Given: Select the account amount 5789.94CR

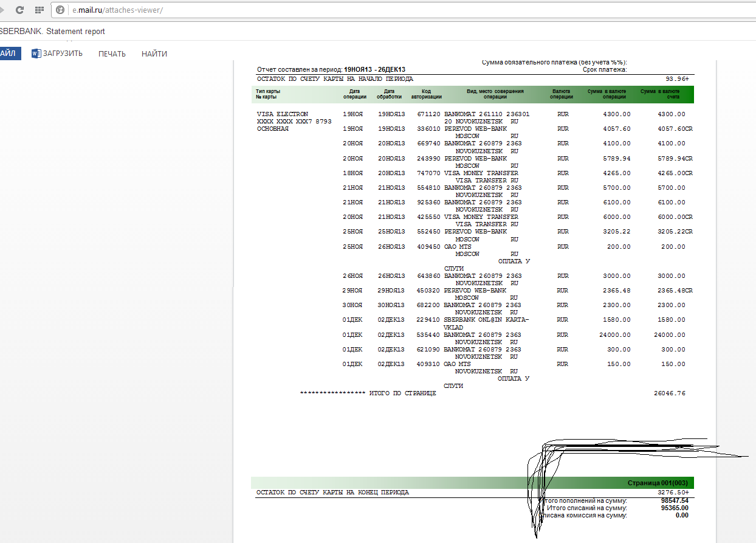Looking at the screenshot, I should point(675,158).
